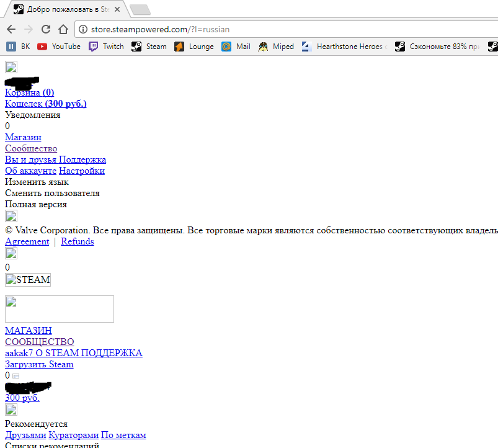Screen dimensions: 498x448
Task: Open the YouTube bookmark
Action: click(x=59, y=47)
